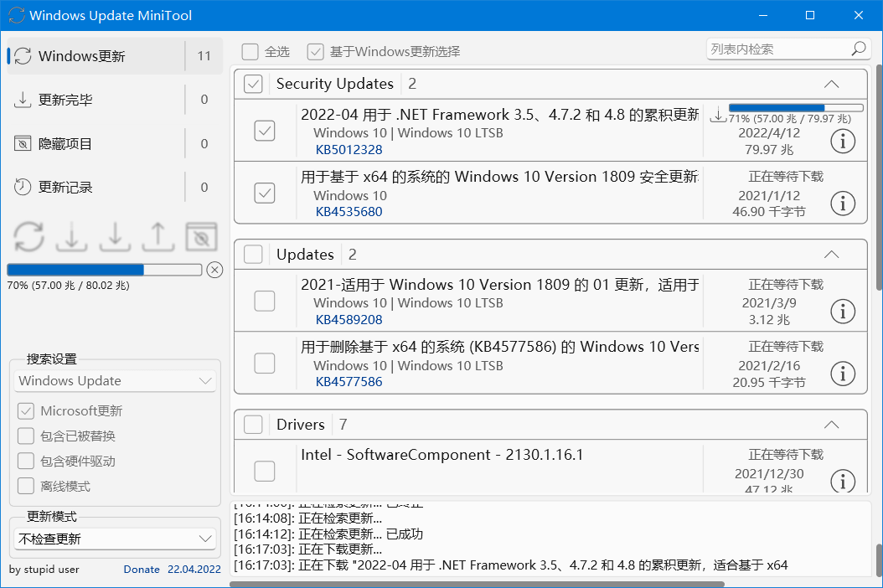The height and width of the screenshot is (588, 883).
Task: Check the Intel SoftwareComponent driver checkbox
Action: pyautogui.click(x=265, y=472)
